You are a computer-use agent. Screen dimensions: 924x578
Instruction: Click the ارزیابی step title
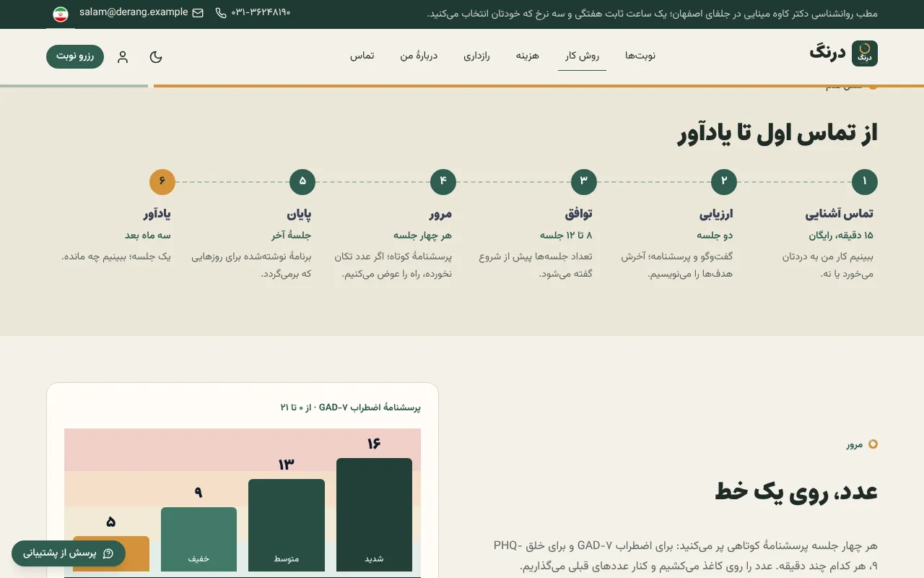716,214
